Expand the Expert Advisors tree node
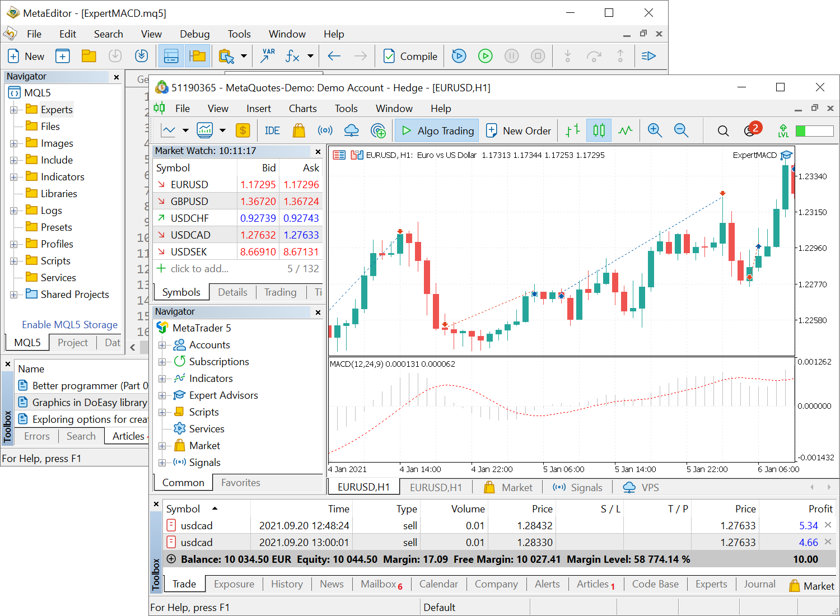The image size is (840, 616). click(162, 395)
